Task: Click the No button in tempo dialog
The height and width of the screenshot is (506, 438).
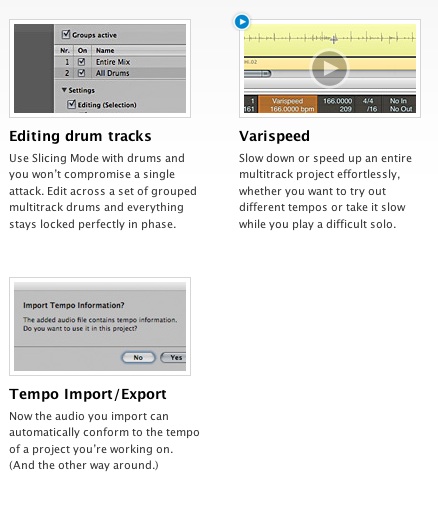Action: coord(138,357)
